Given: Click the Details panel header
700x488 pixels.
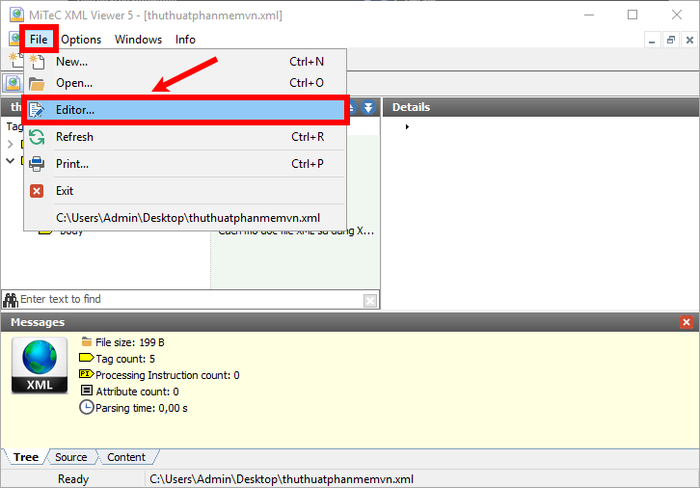Looking at the screenshot, I should tap(541, 107).
